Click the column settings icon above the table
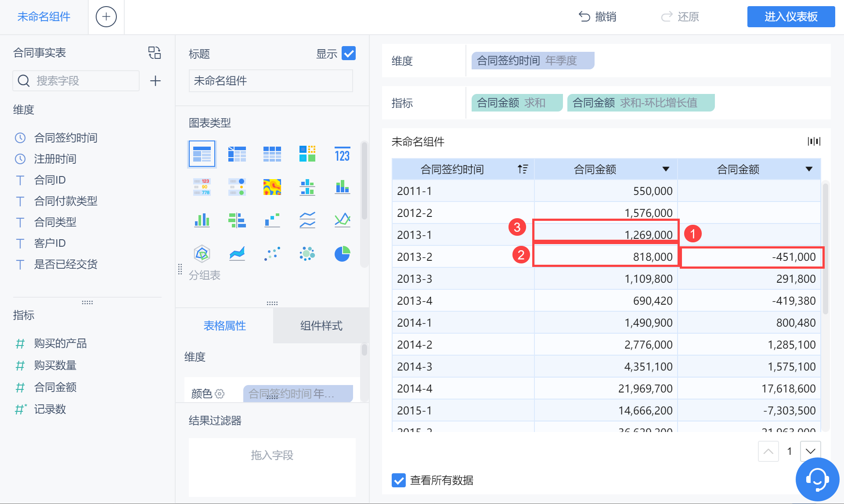Image resolution: width=844 pixels, height=504 pixels. (x=814, y=141)
